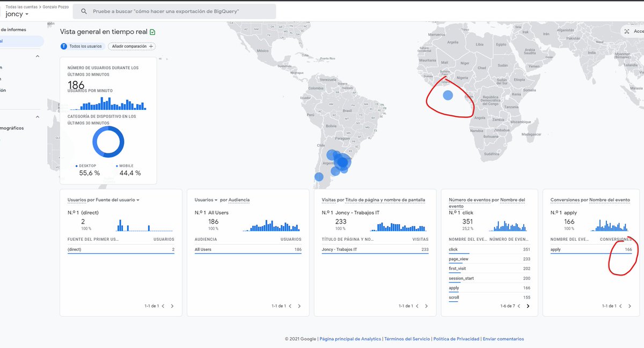Click the Añadir comparación button

coord(132,47)
